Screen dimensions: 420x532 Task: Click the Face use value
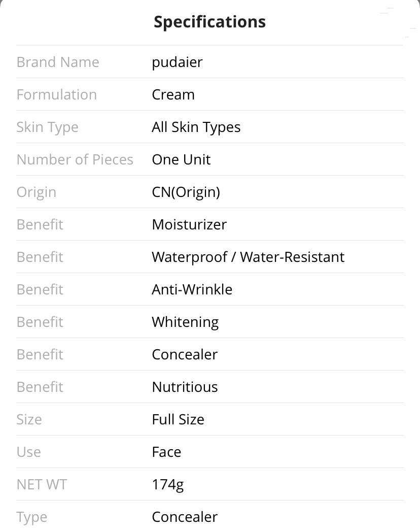166,452
